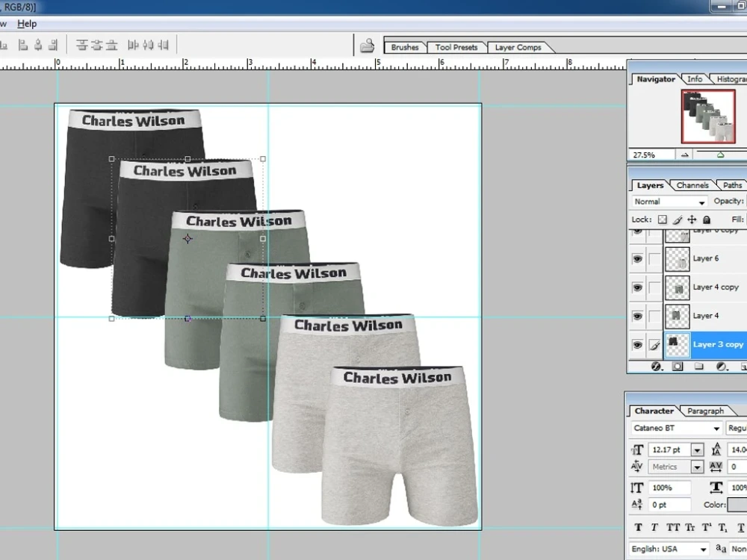Apply All Caps style

pyautogui.click(x=673, y=527)
